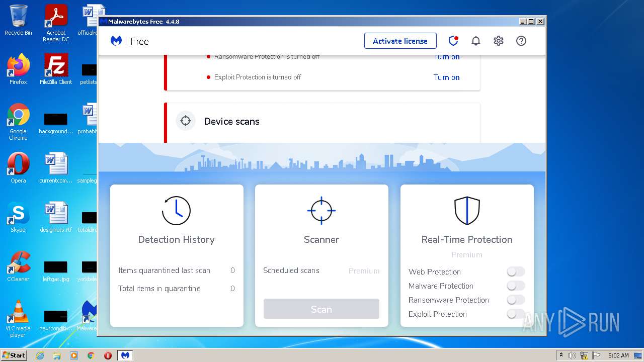Screen dimensions: 644x362
Task: Click media player taskbar icon
Action: click(x=74, y=355)
